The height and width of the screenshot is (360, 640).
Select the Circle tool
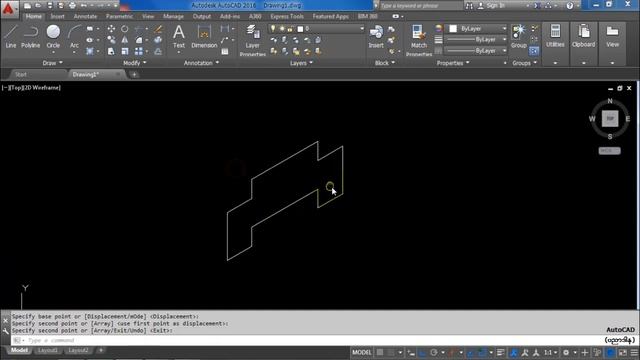[x=53, y=36]
